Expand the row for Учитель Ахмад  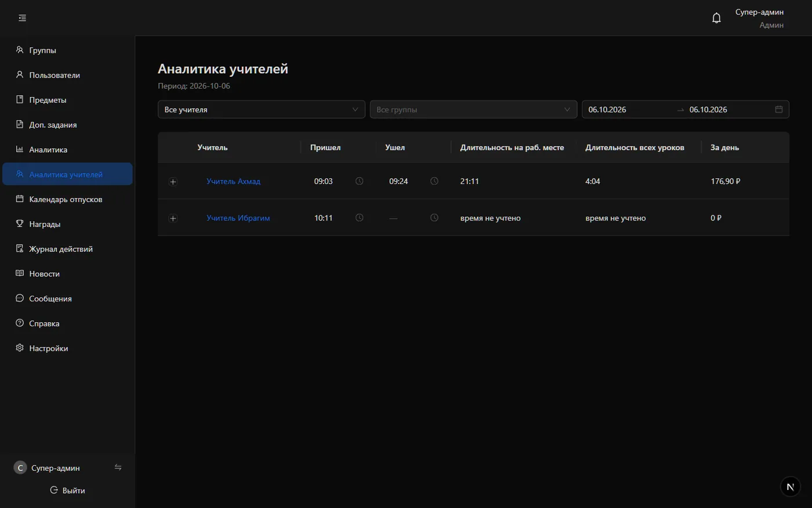[173, 182]
